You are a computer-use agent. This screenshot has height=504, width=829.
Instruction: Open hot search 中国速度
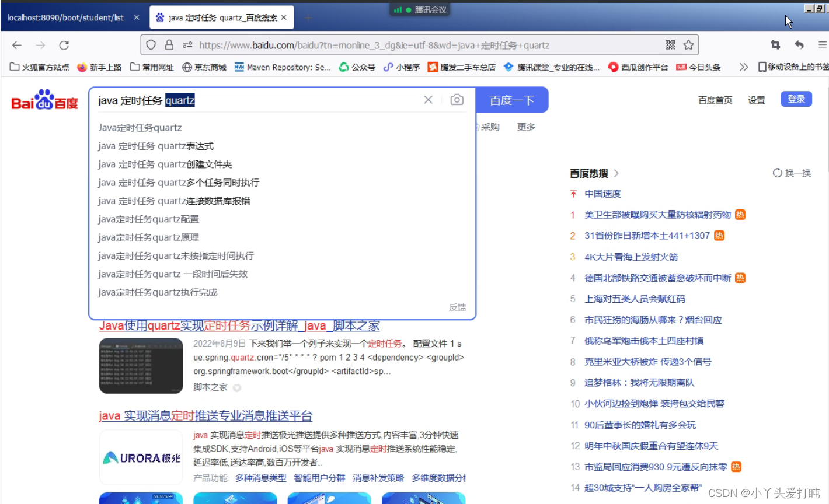pos(603,194)
